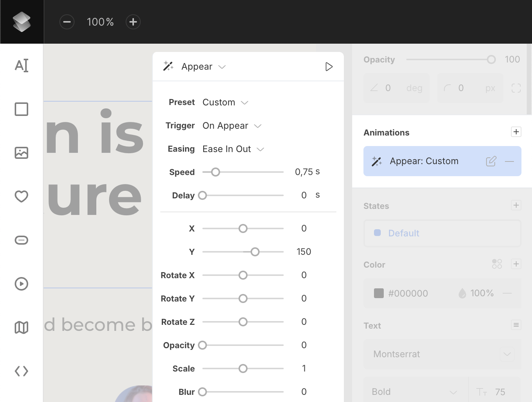This screenshot has height=402, width=532.
Task: Open the Text options menu icon
Action: pos(516,325)
